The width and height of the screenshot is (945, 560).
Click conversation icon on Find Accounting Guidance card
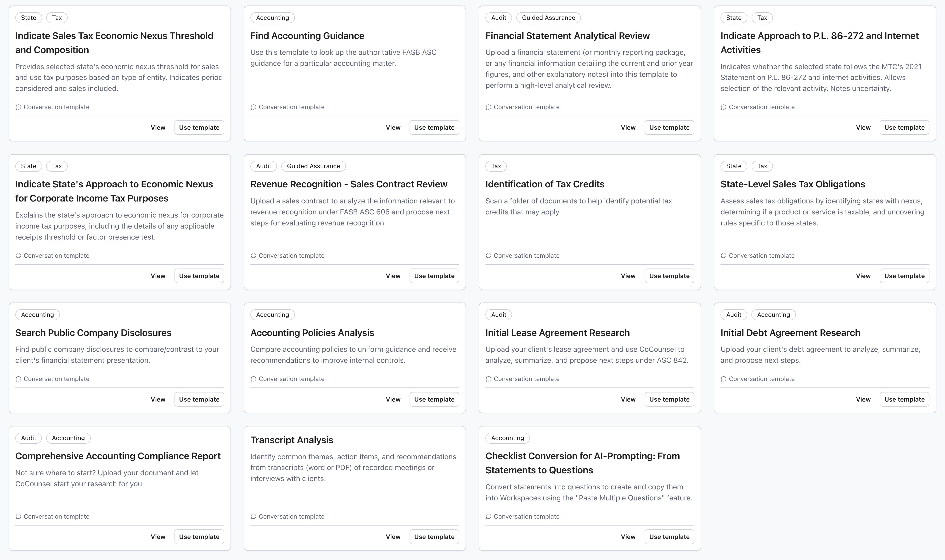(x=253, y=107)
